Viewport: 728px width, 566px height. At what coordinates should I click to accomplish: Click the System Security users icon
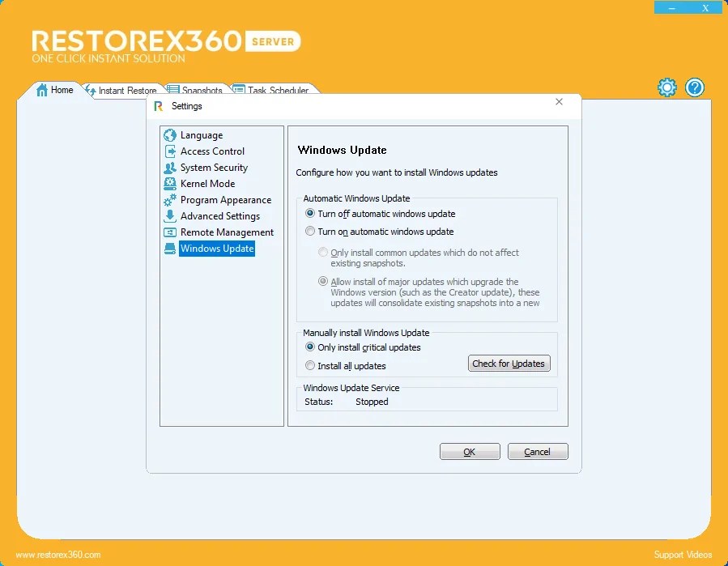(x=170, y=168)
